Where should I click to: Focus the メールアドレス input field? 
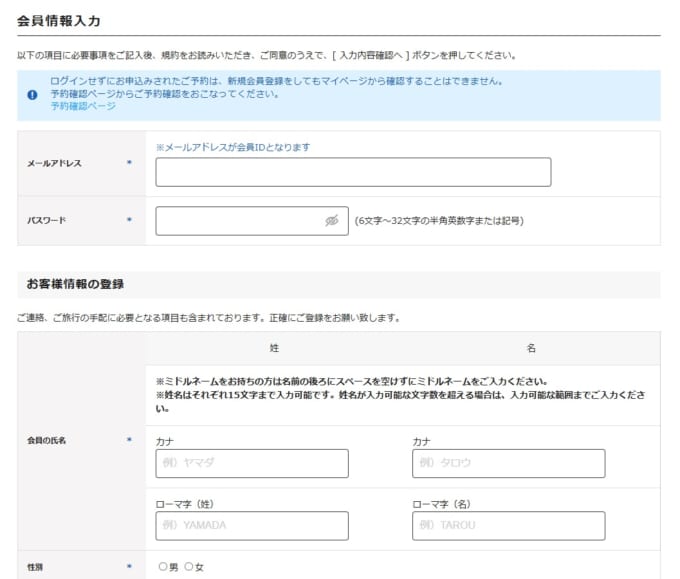tap(353, 172)
